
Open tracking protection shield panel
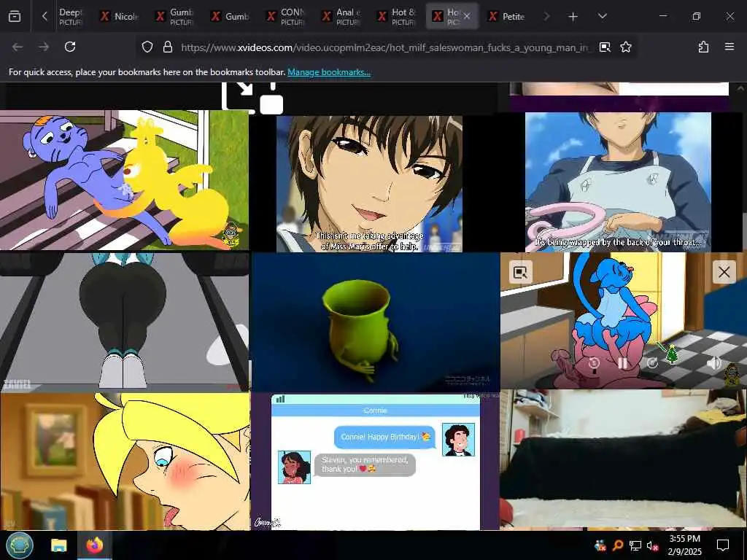click(x=147, y=47)
